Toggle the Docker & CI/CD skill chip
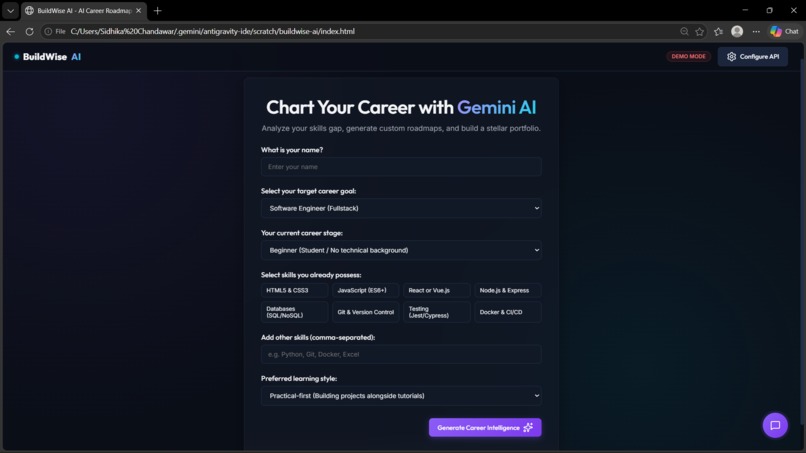This screenshot has height=453, width=806. pyautogui.click(x=508, y=312)
